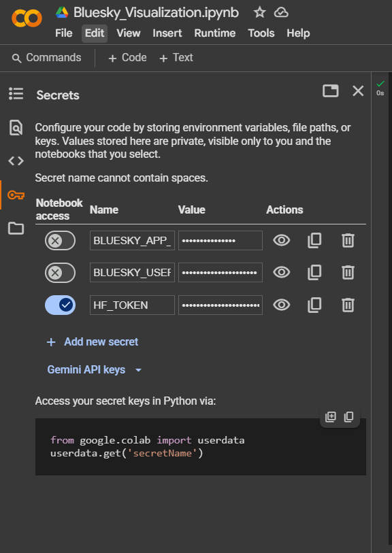Click the Value column header
The image size is (392, 553).
point(192,210)
